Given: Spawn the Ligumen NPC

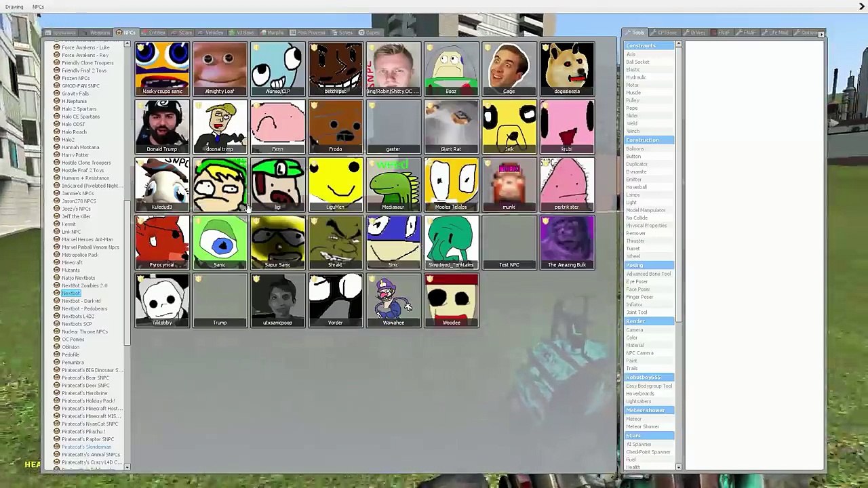Looking at the screenshot, I should 336,184.
